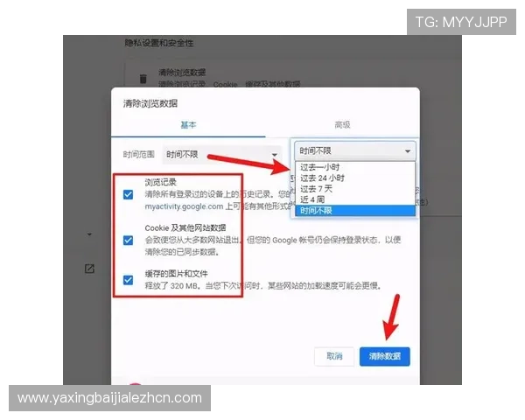Click the 隐私设置和安全性 heading

pos(159,43)
